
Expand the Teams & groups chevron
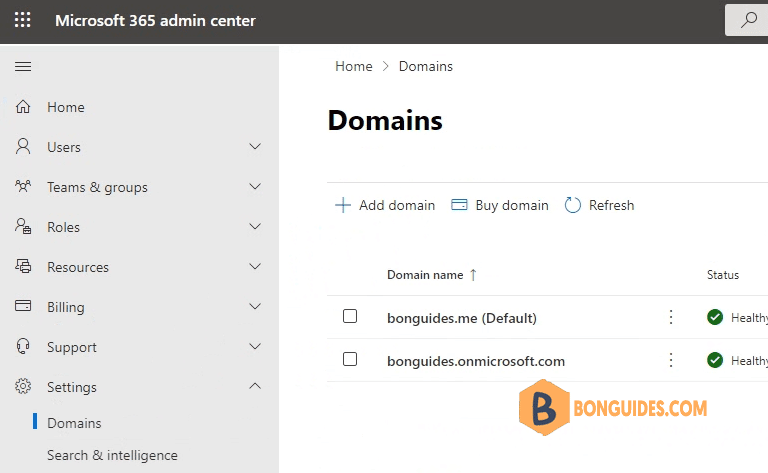click(255, 187)
